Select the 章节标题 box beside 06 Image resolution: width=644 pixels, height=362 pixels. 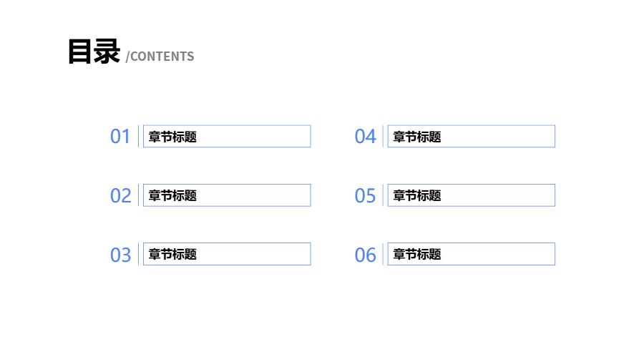click(472, 254)
